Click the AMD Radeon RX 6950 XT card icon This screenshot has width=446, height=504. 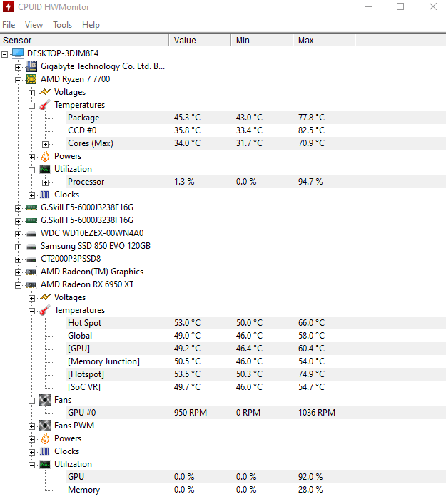point(31,284)
